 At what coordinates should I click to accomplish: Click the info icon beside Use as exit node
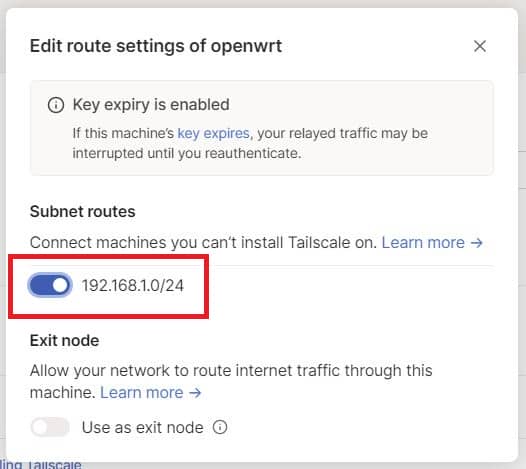click(x=220, y=427)
